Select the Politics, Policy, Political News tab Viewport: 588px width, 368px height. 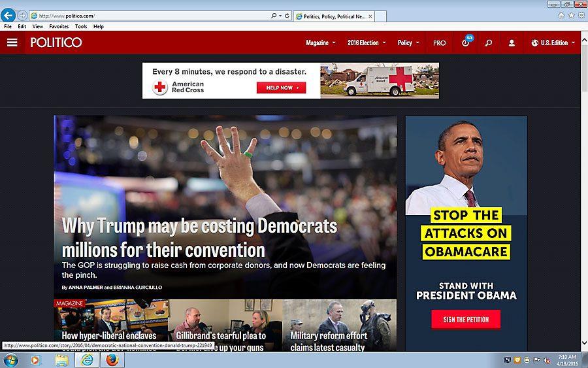334,16
